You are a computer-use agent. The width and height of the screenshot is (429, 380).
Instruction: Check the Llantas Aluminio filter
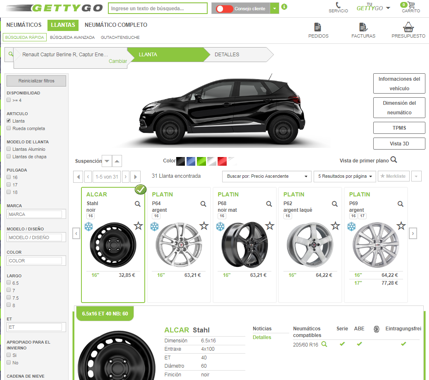tap(9, 149)
